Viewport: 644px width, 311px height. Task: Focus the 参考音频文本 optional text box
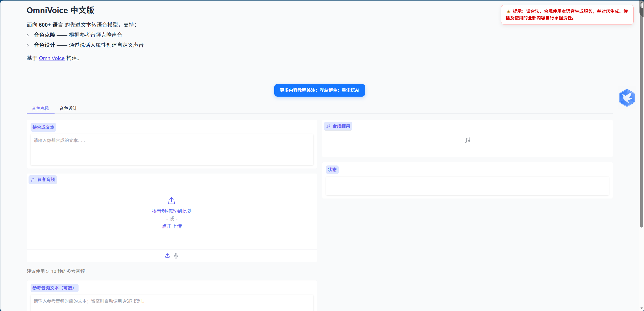(172, 303)
